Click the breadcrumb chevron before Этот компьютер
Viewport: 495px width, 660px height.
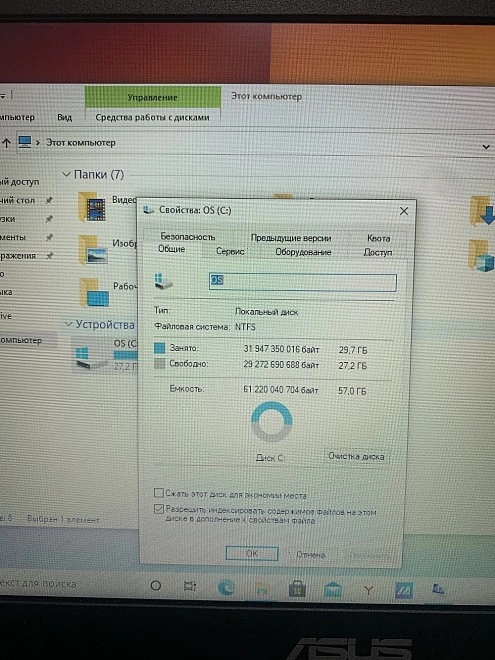(38, 143)
